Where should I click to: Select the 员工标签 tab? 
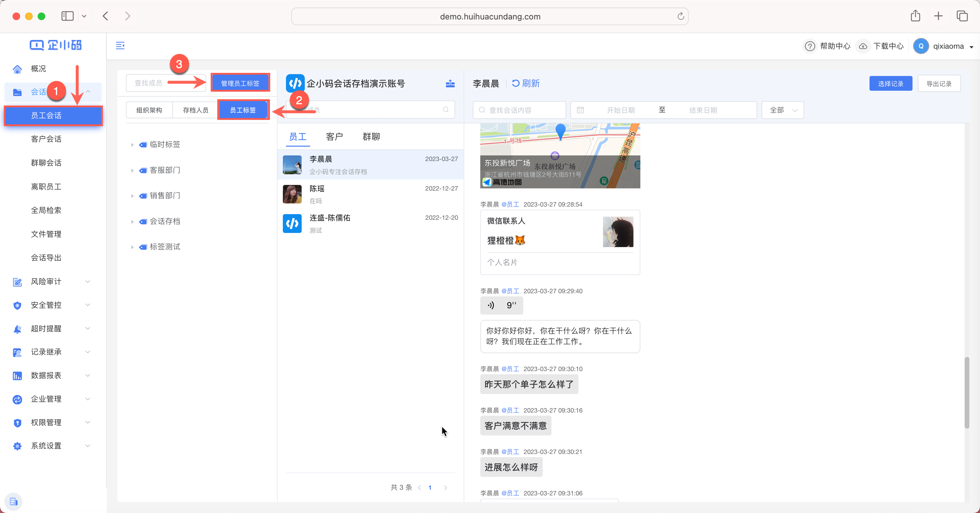[243, 110]
